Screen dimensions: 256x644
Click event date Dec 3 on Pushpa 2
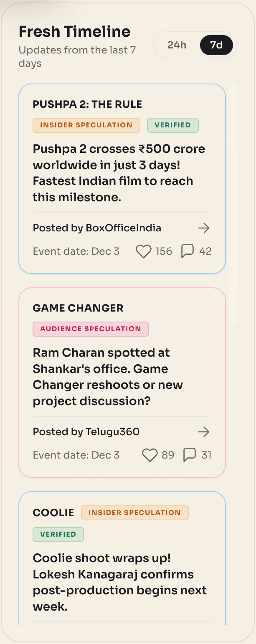pos(76,251)
